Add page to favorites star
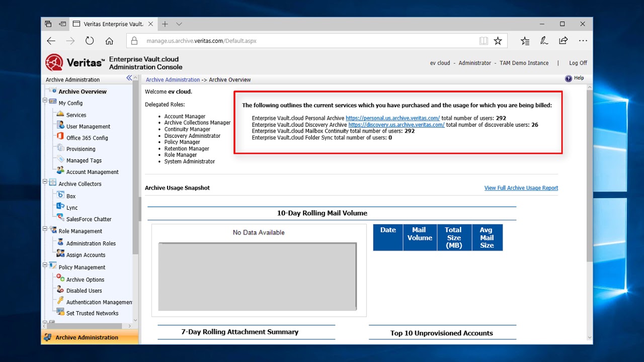Screen dimensions: 644x362 coord(498,41)
